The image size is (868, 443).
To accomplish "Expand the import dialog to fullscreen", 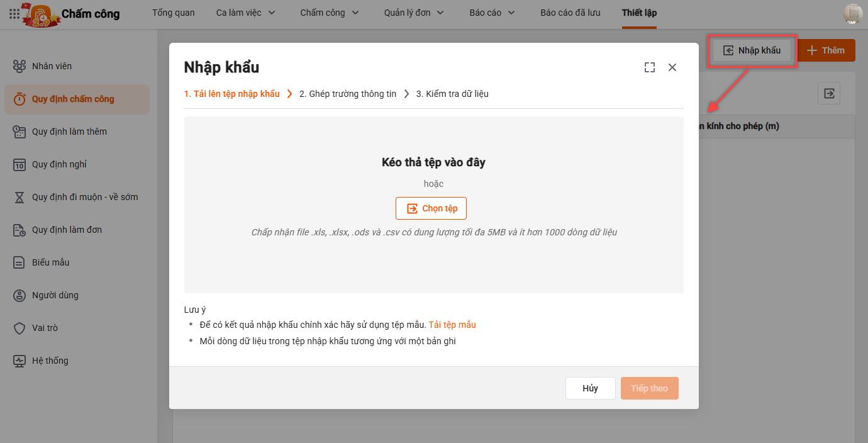I will 650,67.
